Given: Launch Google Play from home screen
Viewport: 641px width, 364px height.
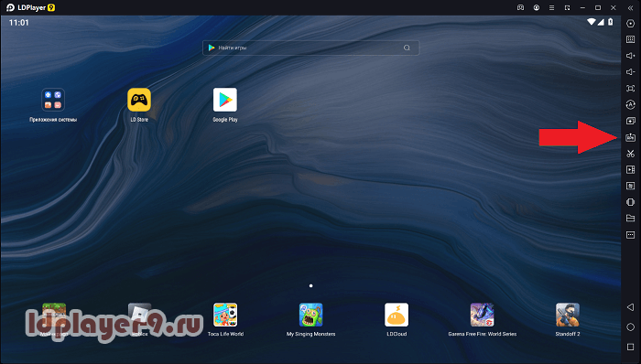Looking at the screenshot, I should pos(225,100).
